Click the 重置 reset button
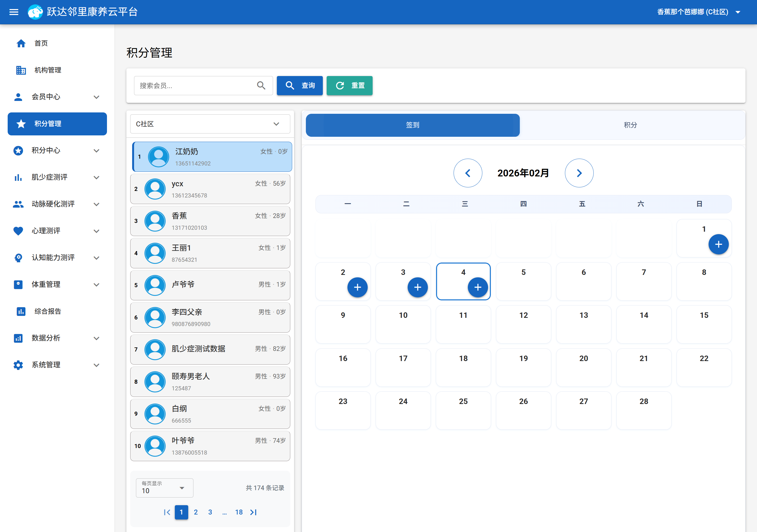 349,86
